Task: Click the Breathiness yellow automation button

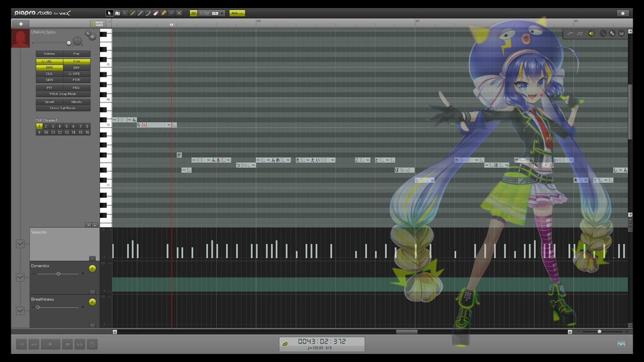Action: tap(92, 302)
